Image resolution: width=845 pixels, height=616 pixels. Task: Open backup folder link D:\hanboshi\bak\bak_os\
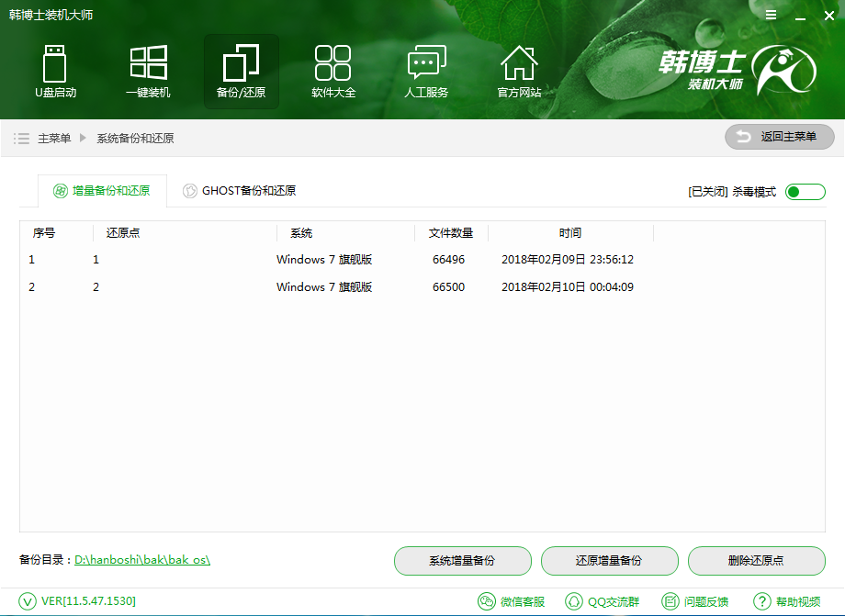click(x=142, y=561)
